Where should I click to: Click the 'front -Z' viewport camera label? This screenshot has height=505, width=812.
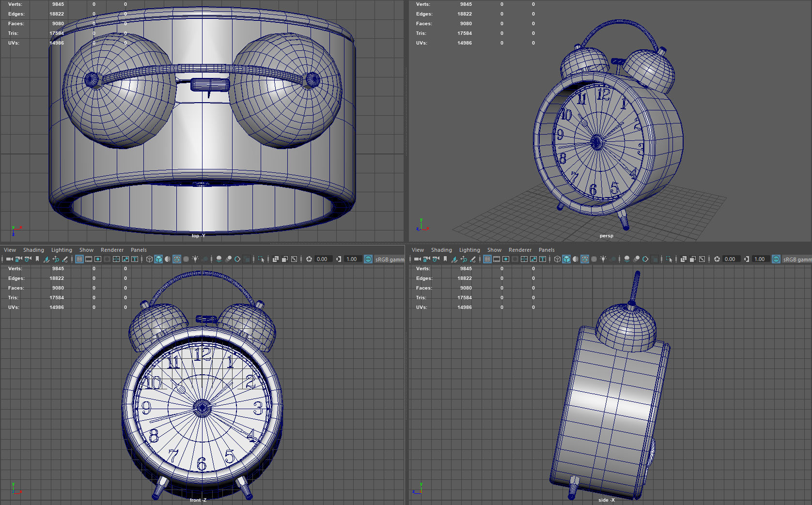[198, 500]
